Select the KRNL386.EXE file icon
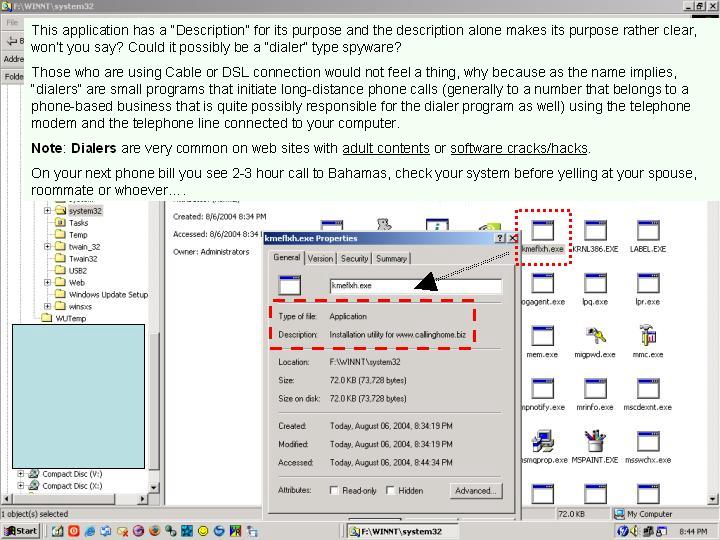The height and width of the screenshot is (540, 720). pos(595,230)
